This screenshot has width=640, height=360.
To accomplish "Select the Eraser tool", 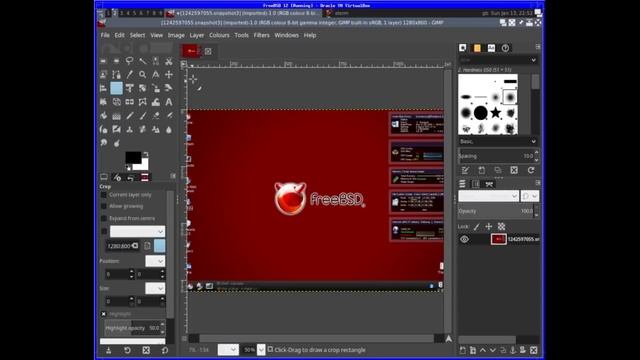I will pyautogui.click(x=156, y=116).
